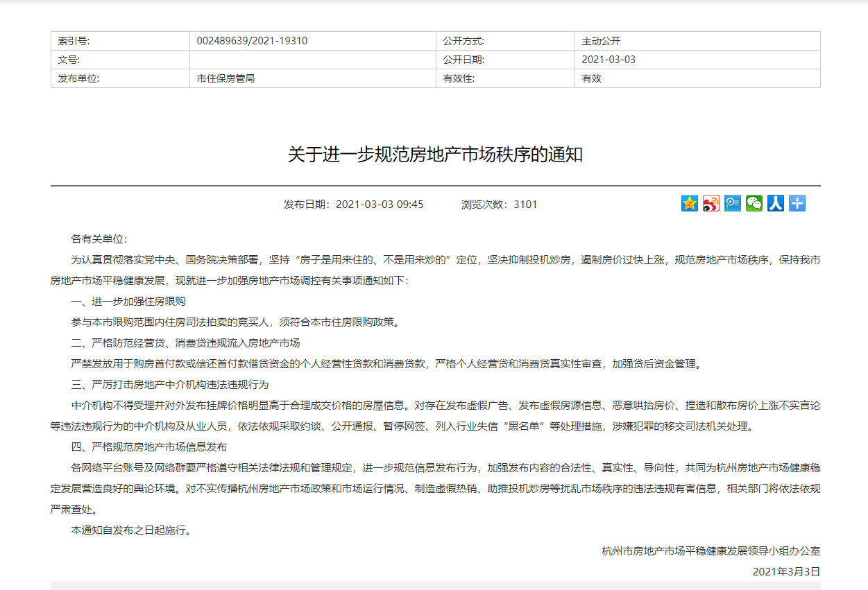Screen dimensions: 868x590
Task: Share the notice to WeChat
Action: [754, 203]
